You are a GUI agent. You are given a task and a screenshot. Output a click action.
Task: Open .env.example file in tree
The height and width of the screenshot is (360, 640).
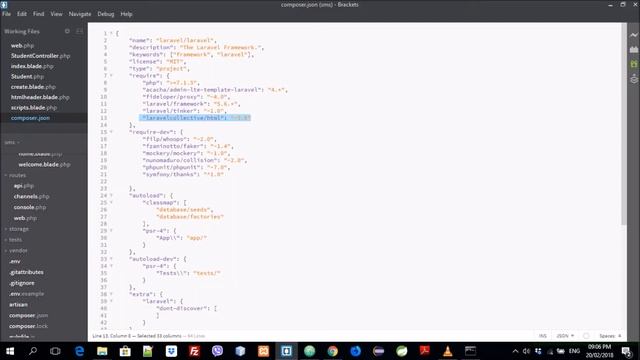click(27, 294)
